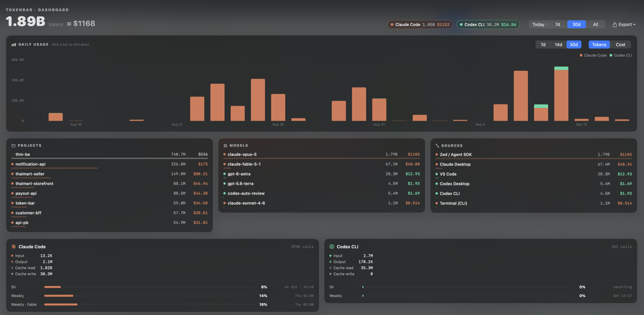Click the $536 cost for thm-be
Image resolution: width=644 pixels, height=315 pixels.
(x=203, y=154)
